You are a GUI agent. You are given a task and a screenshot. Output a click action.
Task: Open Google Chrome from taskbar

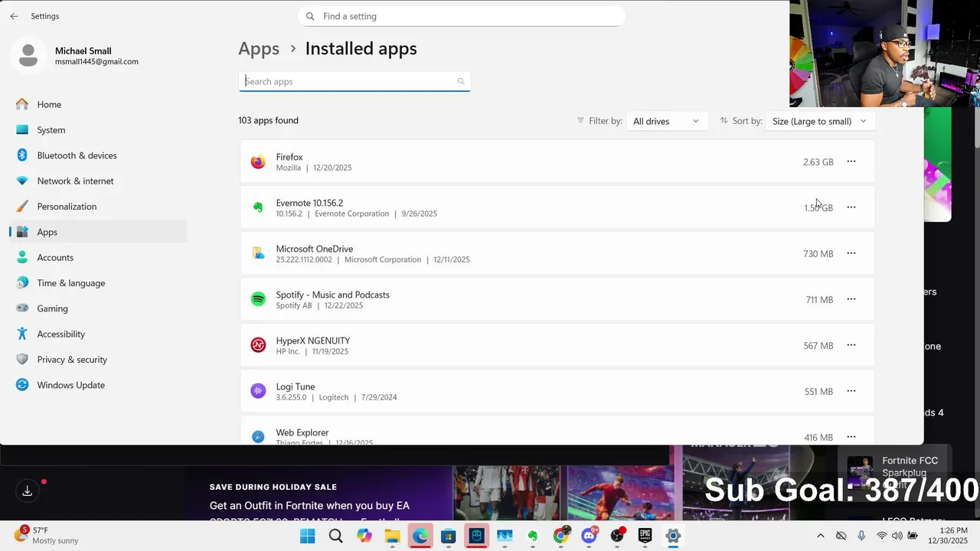[x=560, y=536]
